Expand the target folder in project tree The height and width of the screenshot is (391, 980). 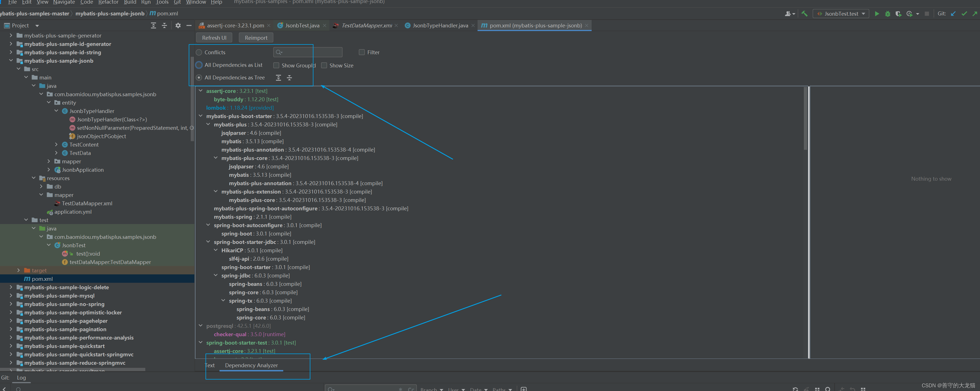coord(18,270)
